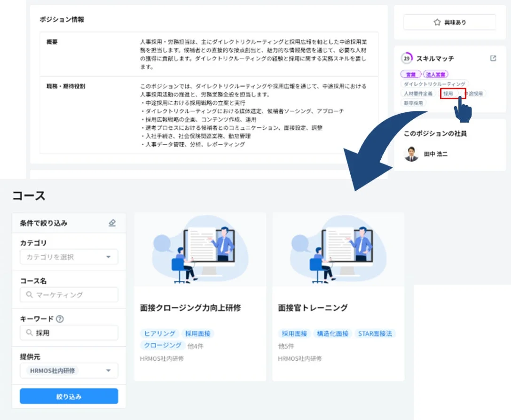Screen dimensions: 511x420
Task: Open the カテゴリを選択 dropdown
Action: coord(69,257)
